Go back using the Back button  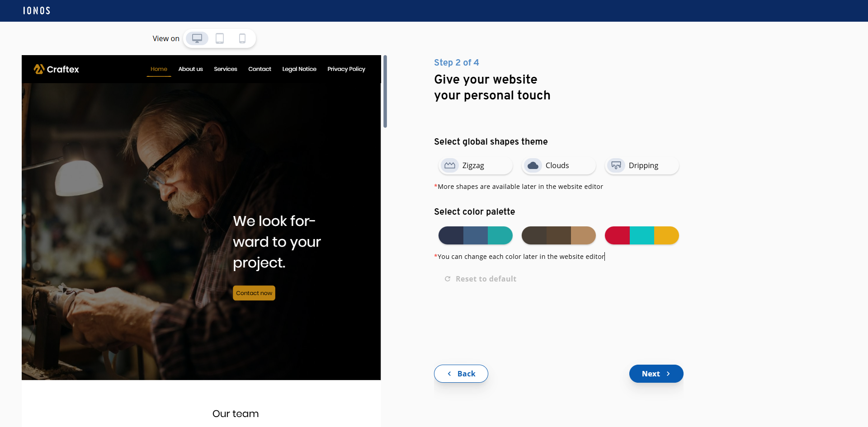click(461, 374)
